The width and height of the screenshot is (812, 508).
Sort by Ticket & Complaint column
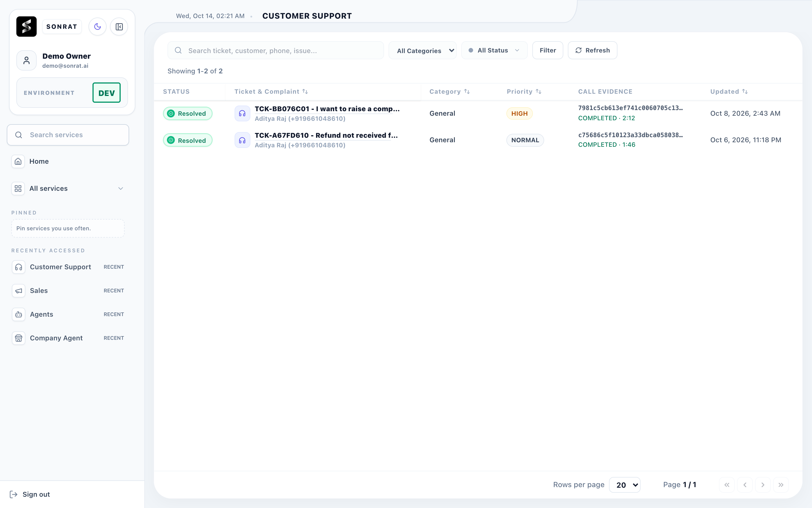271,92
